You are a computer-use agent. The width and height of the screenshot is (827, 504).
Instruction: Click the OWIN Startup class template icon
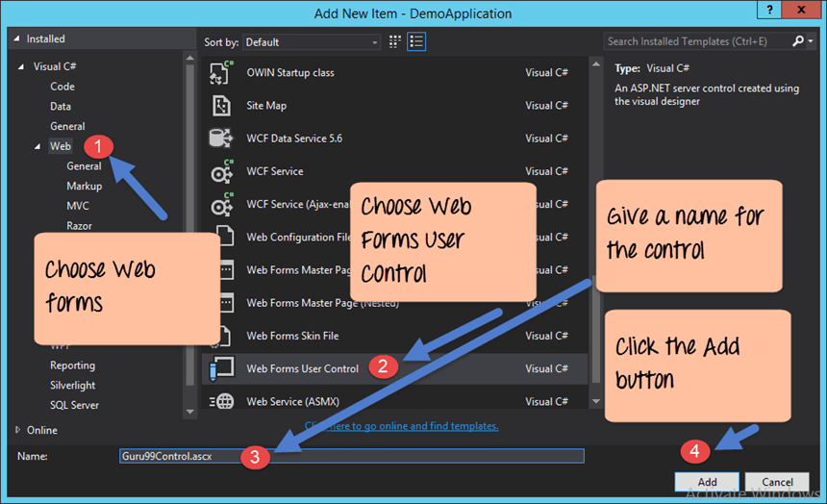pos(221,73)
